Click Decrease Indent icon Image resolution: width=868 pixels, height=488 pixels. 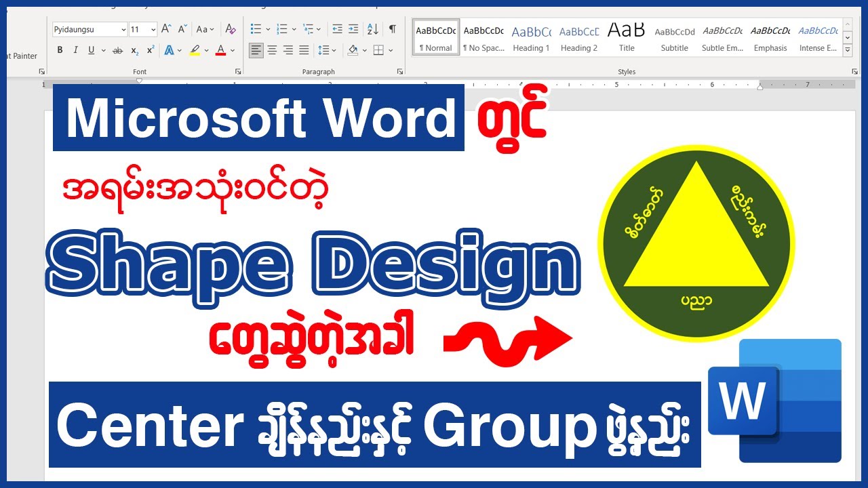point(337,29)
